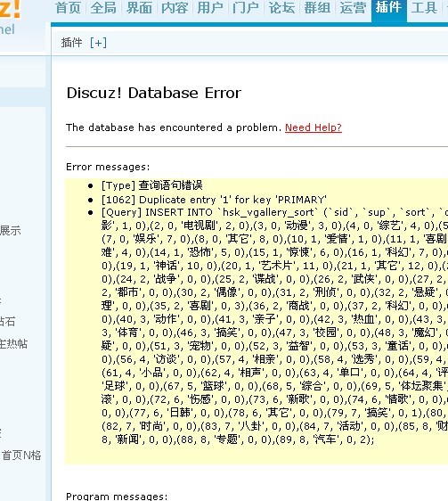Click the Discuz logo in header

tap(10, 9)
